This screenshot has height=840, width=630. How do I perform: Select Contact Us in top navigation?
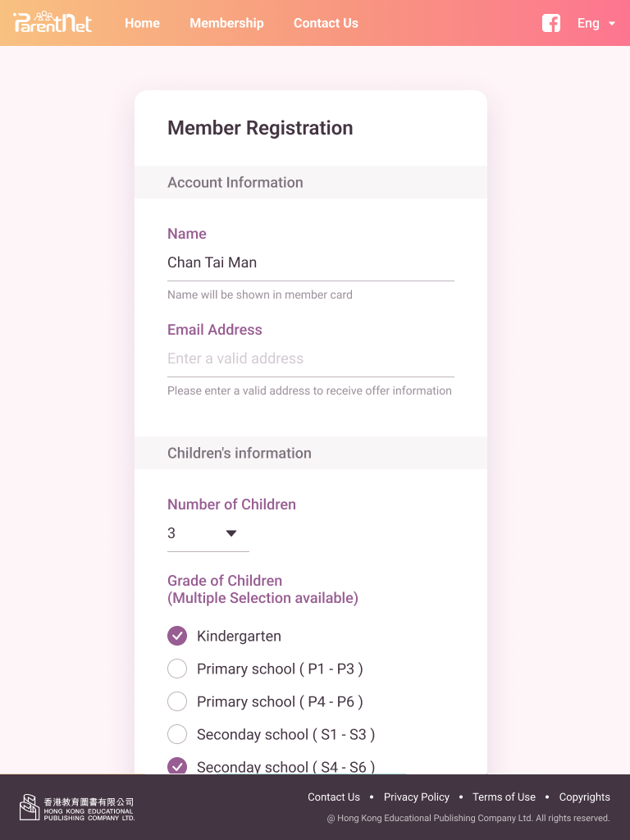coord(326,23)
